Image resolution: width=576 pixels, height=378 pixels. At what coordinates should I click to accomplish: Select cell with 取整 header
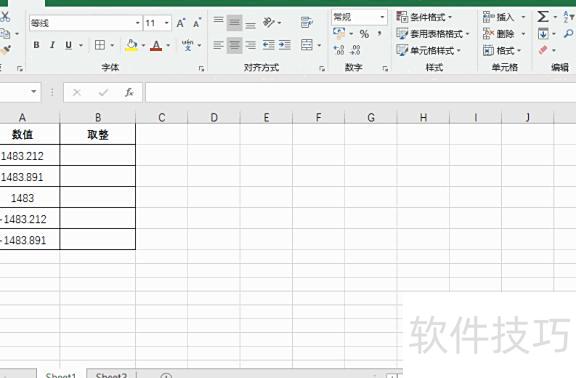point(98,134)
